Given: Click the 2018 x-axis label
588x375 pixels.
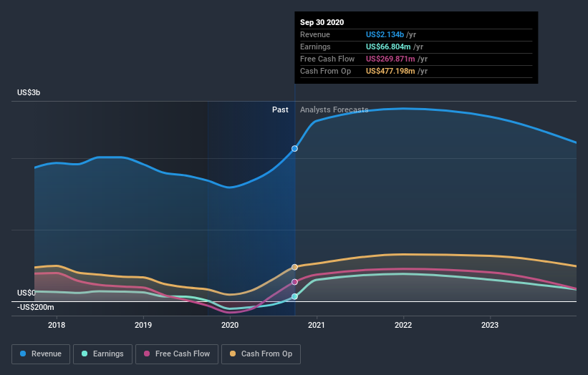Looking at the screenshot, I should coord(57,325).
